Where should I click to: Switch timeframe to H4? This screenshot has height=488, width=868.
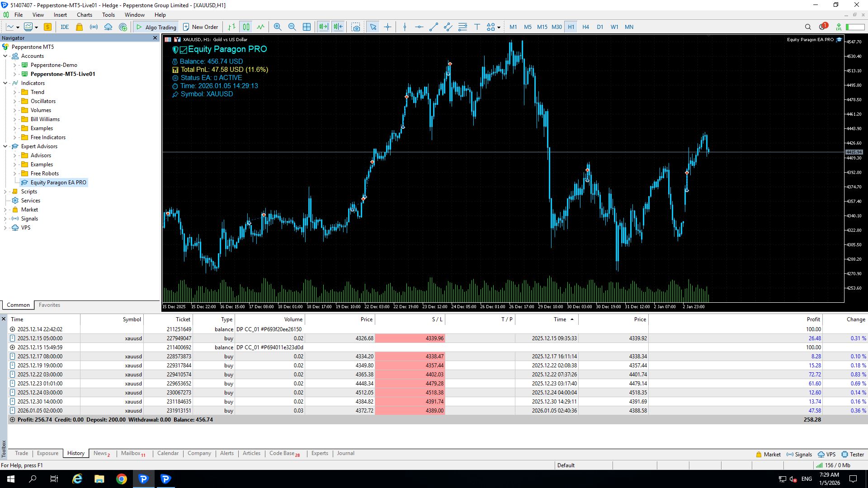point(585,27)
